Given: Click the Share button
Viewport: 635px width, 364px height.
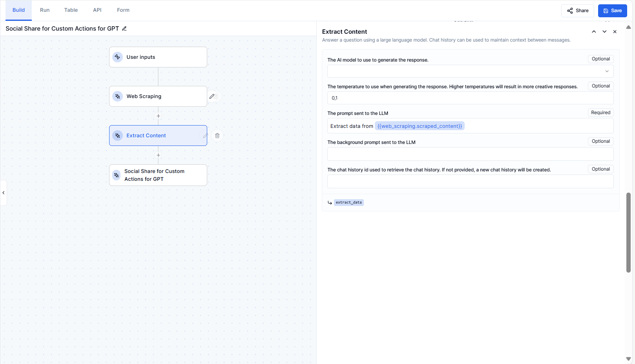Looking at the screenshot, I should pos(577,11).
